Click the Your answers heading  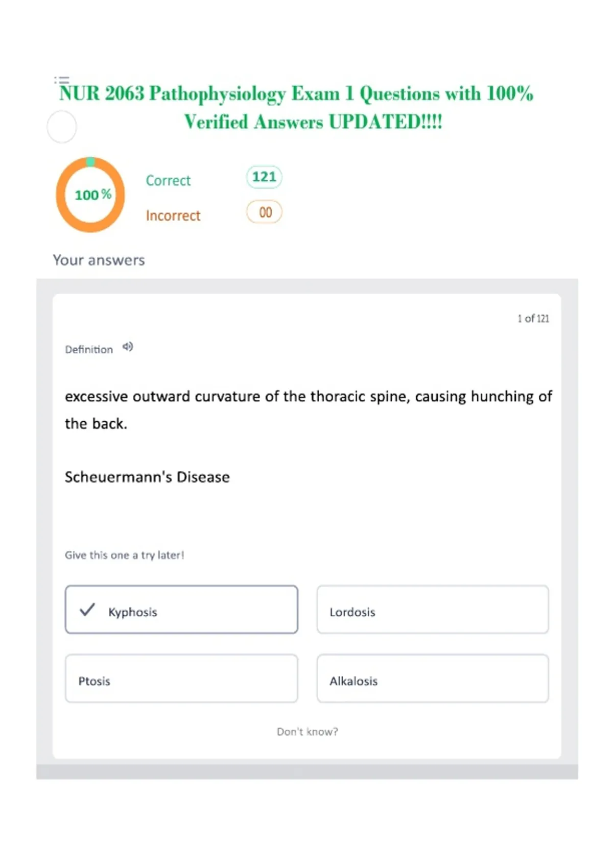click(99, 260)
